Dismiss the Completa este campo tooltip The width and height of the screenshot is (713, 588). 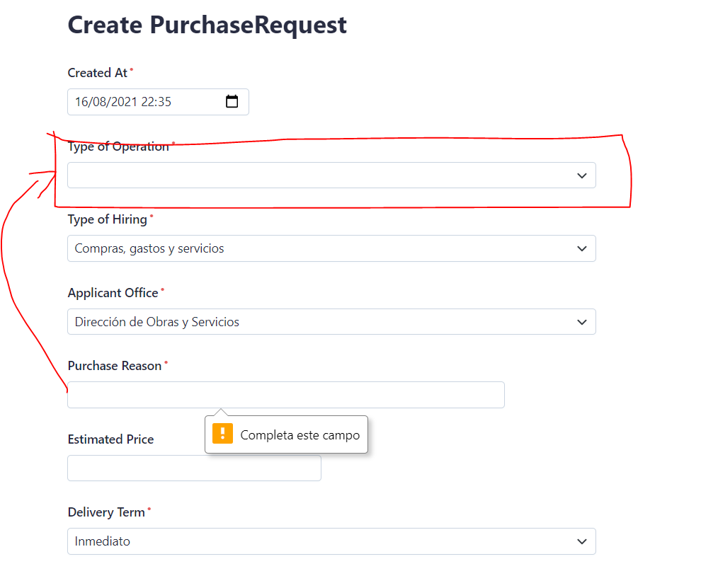click(x=286, y=434)
